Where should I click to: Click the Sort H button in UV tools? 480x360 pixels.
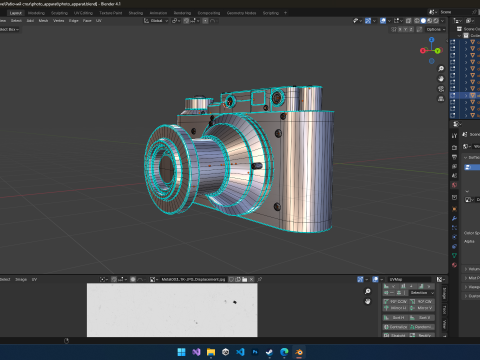395,318
